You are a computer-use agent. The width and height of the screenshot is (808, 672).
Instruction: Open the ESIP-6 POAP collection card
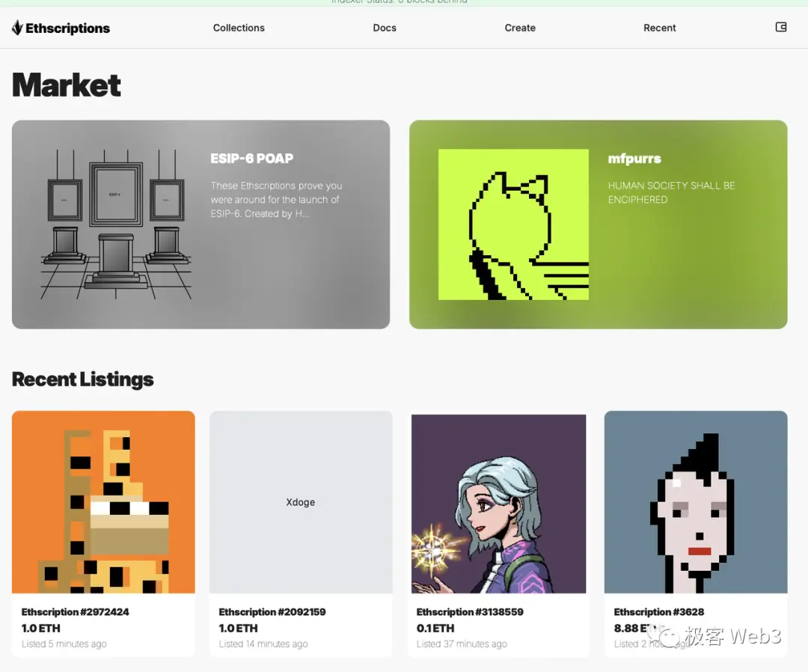pos(201,224)
